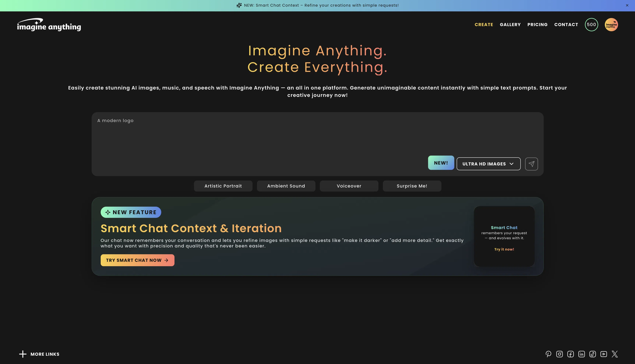This screenshot has width=635, height=364.
Task: Open the X (Twitter) icon
Action: (x=615, y=354)
